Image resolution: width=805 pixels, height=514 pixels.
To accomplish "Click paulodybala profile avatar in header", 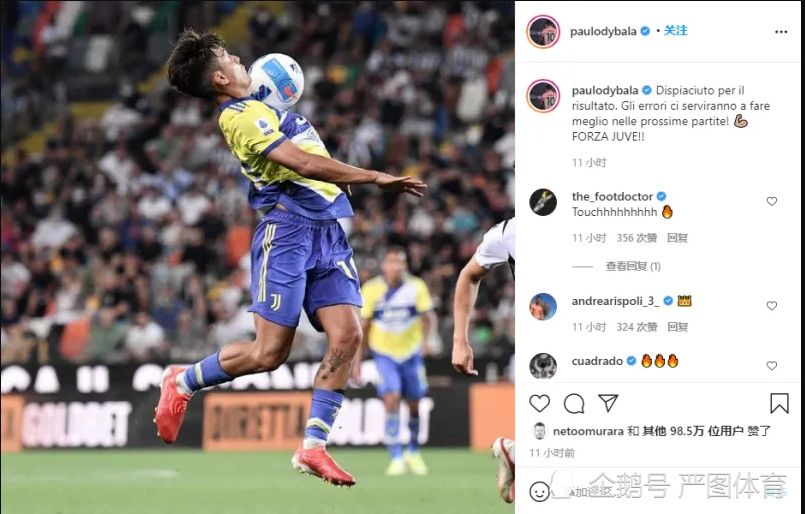I will coord(543,32).
